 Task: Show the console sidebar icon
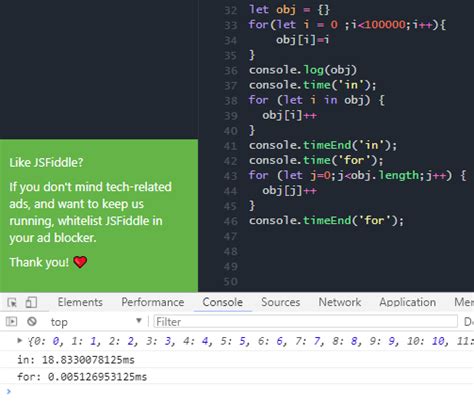[11, 322]
